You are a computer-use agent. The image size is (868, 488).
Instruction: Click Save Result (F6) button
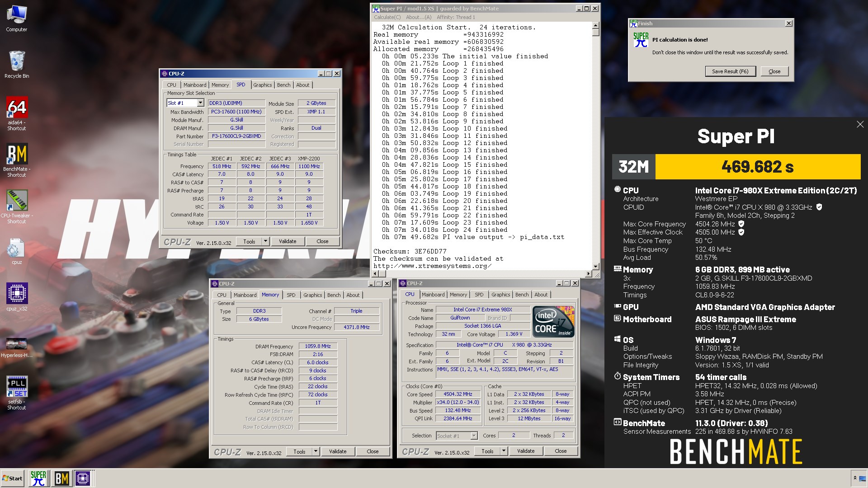point(730,71)
